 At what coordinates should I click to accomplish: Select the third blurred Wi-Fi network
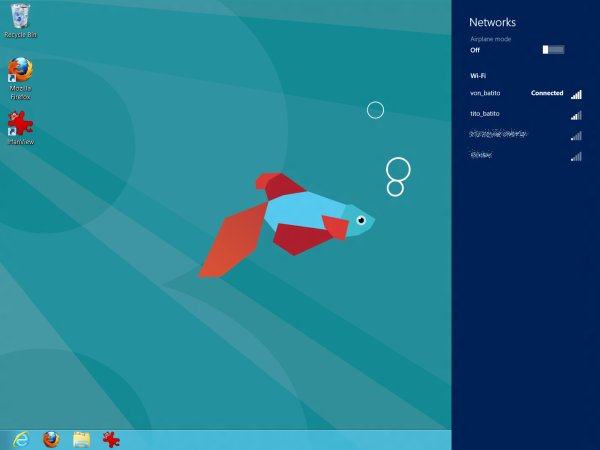526,135
